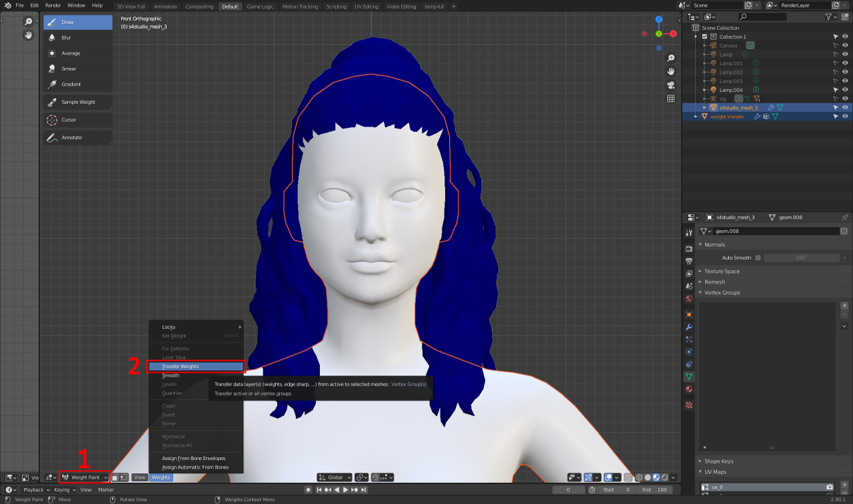Click the Blender logo menu icon
This screenshot has width=853, height=504.
(7, 5)
